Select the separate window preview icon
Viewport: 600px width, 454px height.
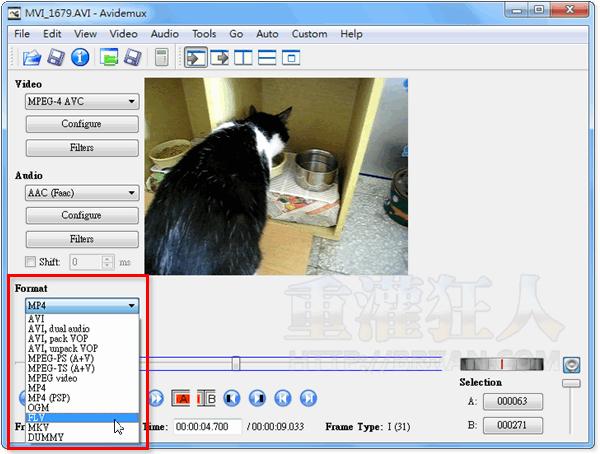coord(291,58)
